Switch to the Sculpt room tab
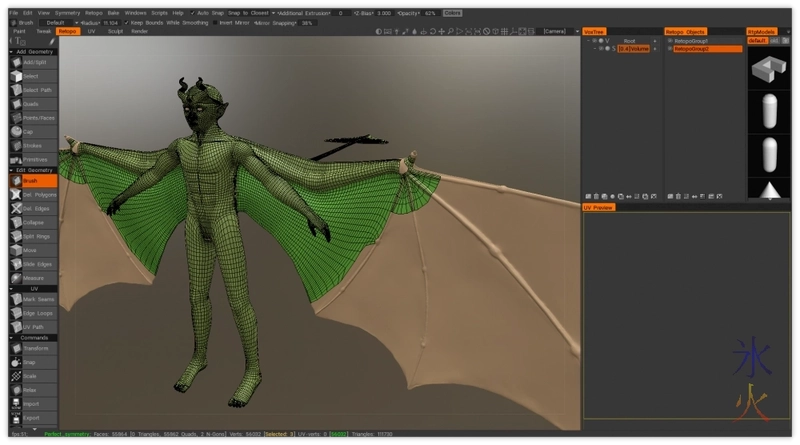The image size is (800, 445). point(115,31)
